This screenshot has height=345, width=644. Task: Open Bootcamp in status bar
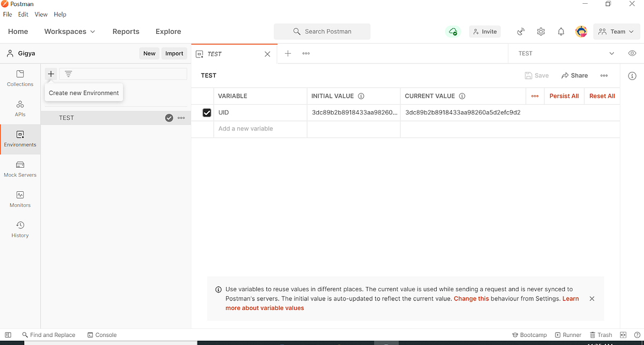pyautogui.click(x=530, y=335)
